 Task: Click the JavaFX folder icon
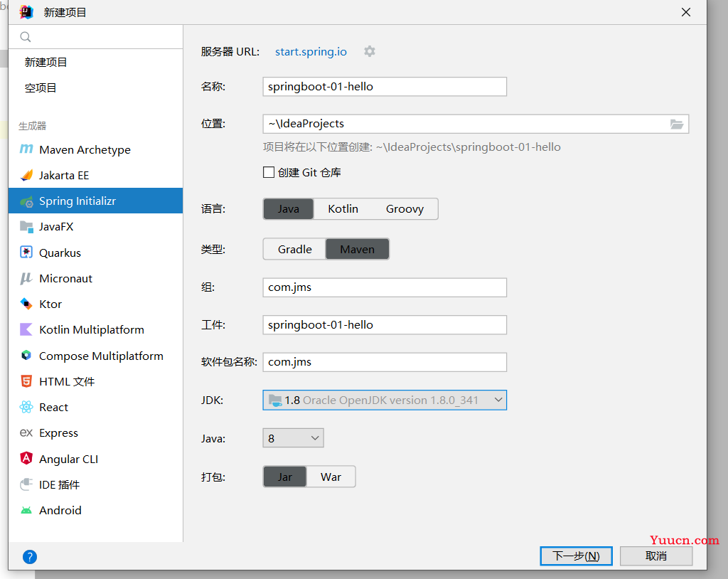click(26, 227)
